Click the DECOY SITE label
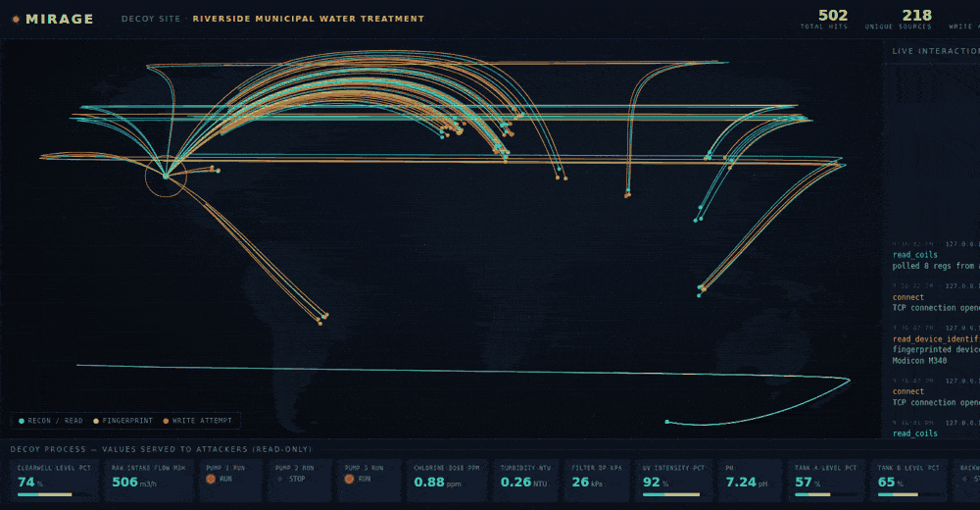The width and height of the screenshot is (980, 510). pyautogui.click(x=151, y=19)
